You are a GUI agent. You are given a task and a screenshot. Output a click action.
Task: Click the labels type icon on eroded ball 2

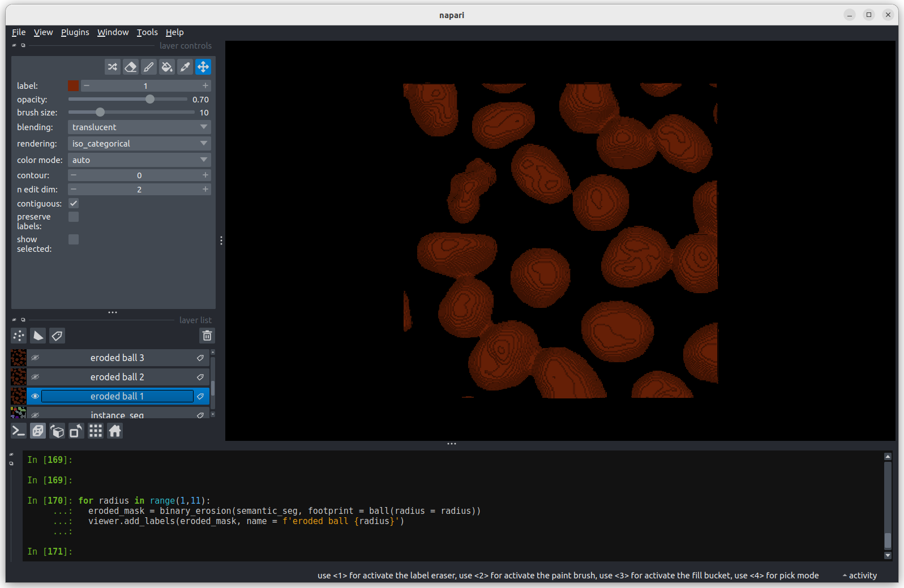tap(200, 377)
